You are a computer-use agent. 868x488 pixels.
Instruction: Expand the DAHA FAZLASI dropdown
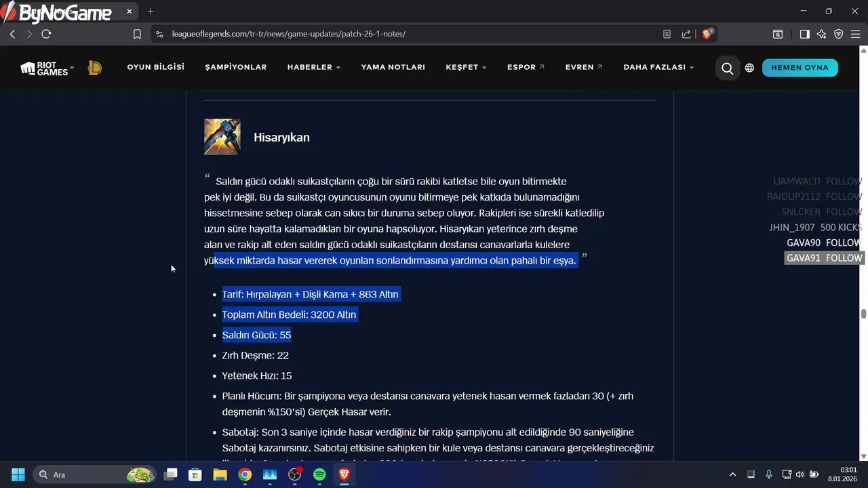tap(658, 67)
